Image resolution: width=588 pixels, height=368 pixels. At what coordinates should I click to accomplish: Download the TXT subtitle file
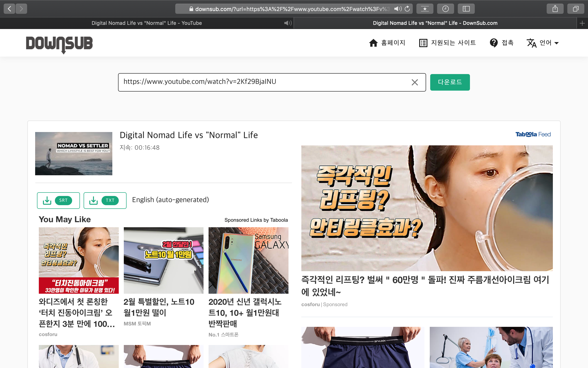click(x=105, y=200)
